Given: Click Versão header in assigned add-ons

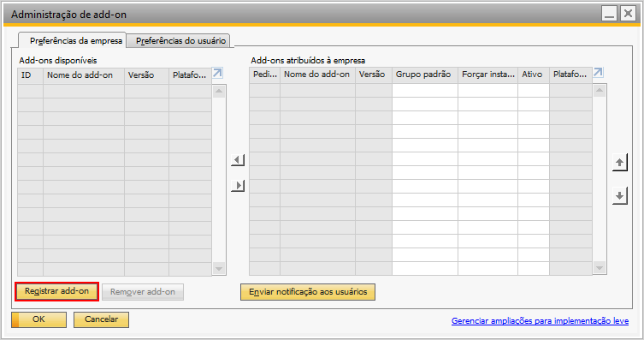Looking at the screenshot, I should coord(374,75).
